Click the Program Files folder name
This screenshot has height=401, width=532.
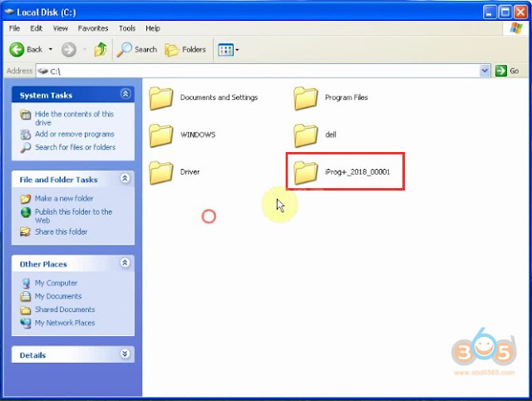point(347,97)
